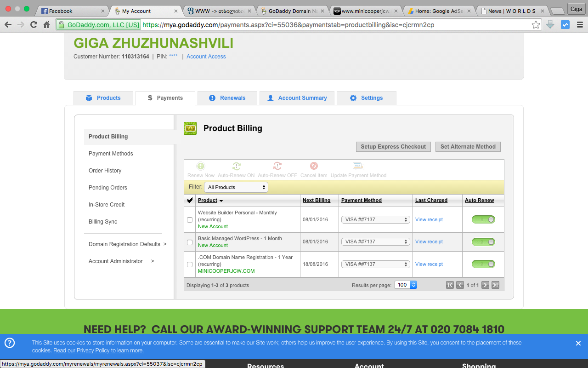Click the Set Alternate Method button

(468, 147)
